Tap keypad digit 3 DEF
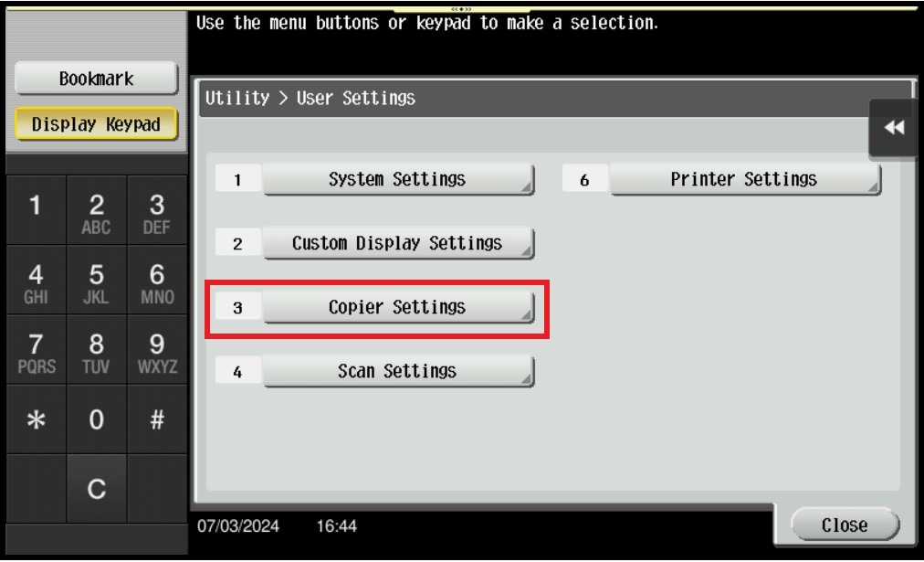Viewport: 924px width, 562px height. pos(157,210)
